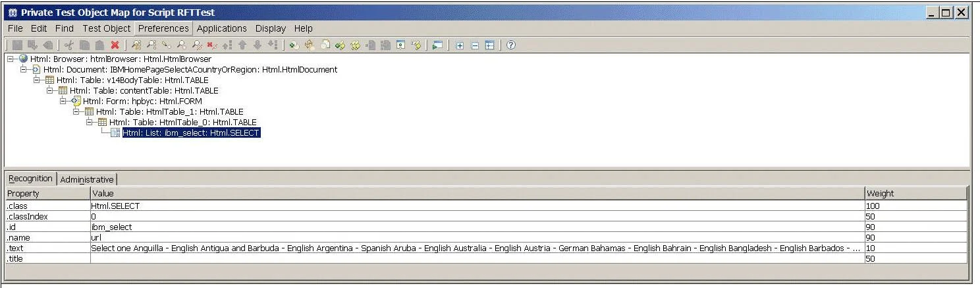Collapse the HtmlTable_0 tree node

click(x=90, y=123)
